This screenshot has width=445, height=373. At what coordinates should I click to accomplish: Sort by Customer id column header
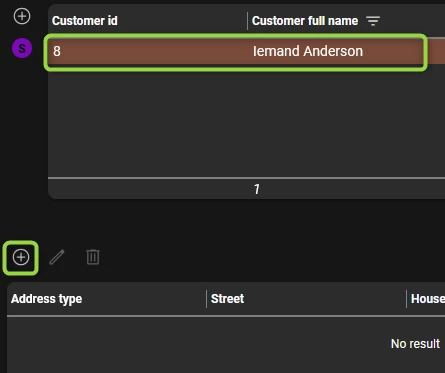pos(85,21)
